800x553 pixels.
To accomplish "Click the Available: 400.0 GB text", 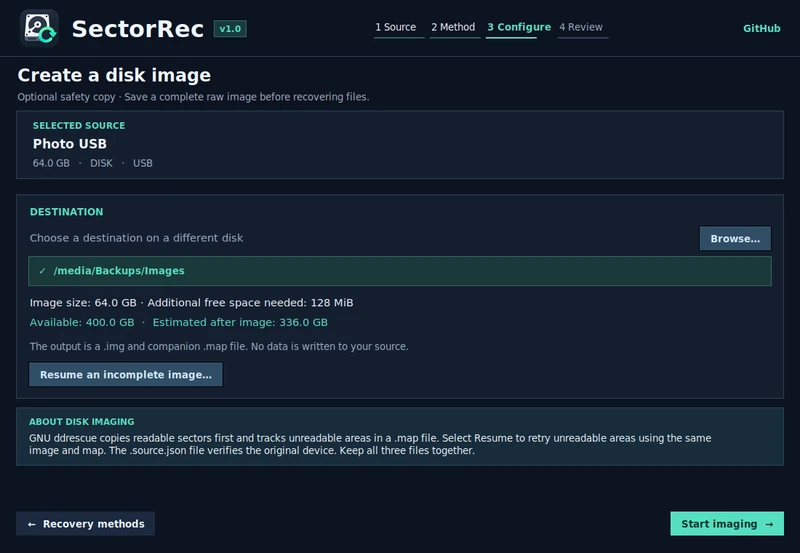I will coord(82,322).
